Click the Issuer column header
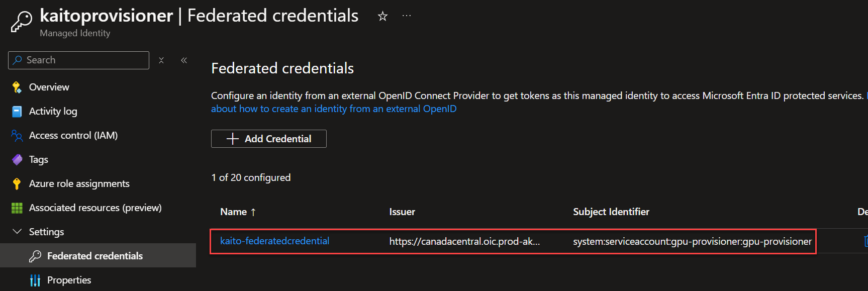 point(402,212)
